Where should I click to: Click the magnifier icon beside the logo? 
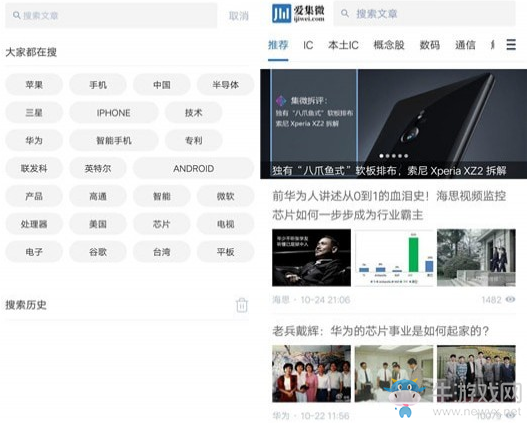[x=345, y=13]
